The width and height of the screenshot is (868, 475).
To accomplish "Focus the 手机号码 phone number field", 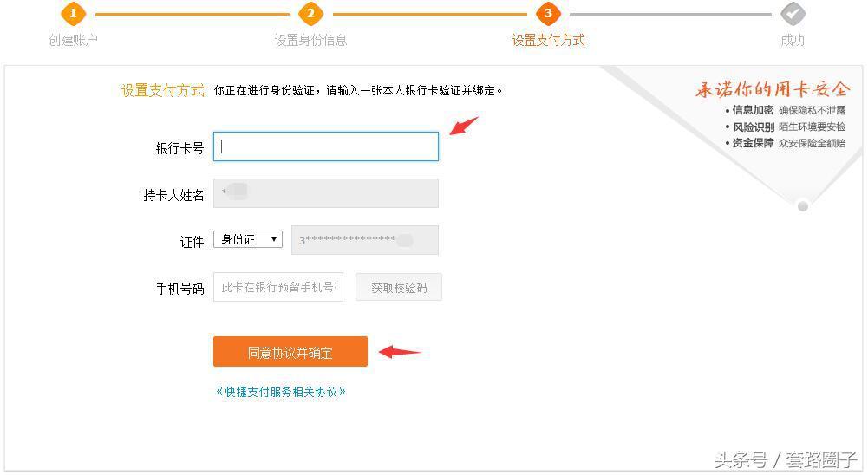I will point(278,287).
